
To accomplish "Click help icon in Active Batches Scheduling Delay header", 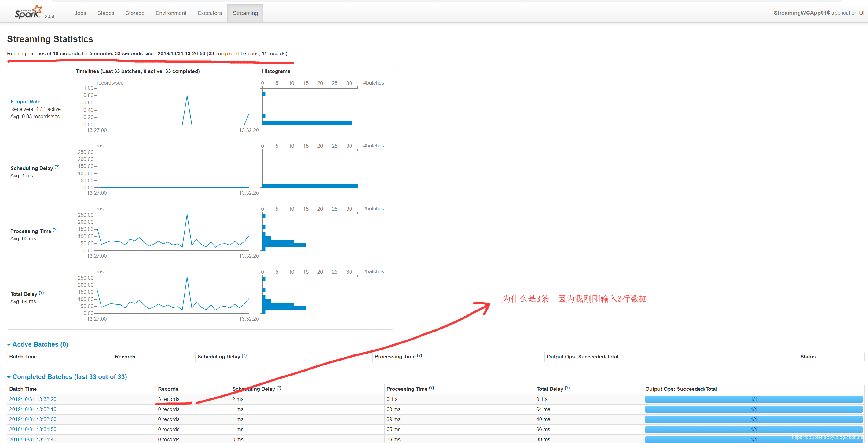I will tap(244, 355).
